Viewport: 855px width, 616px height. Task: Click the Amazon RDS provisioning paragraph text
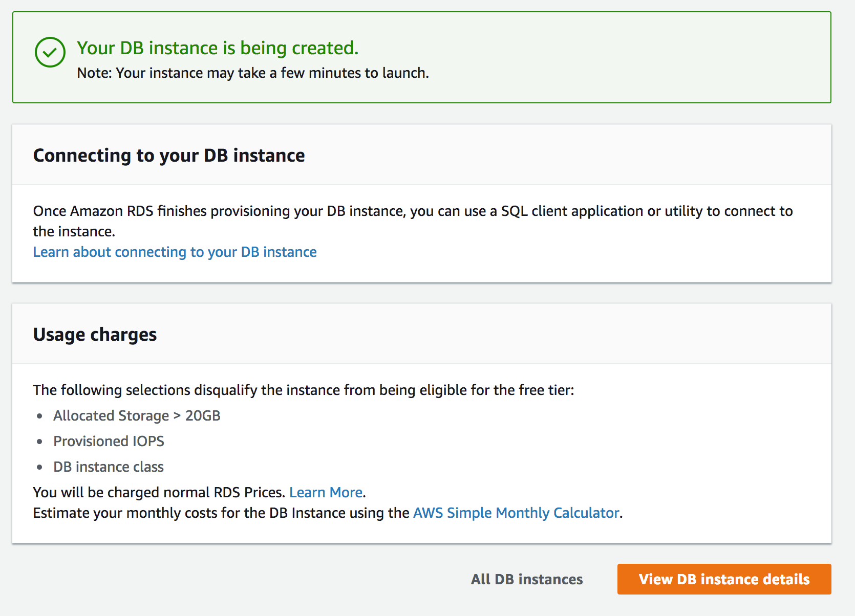click(412, 211)
